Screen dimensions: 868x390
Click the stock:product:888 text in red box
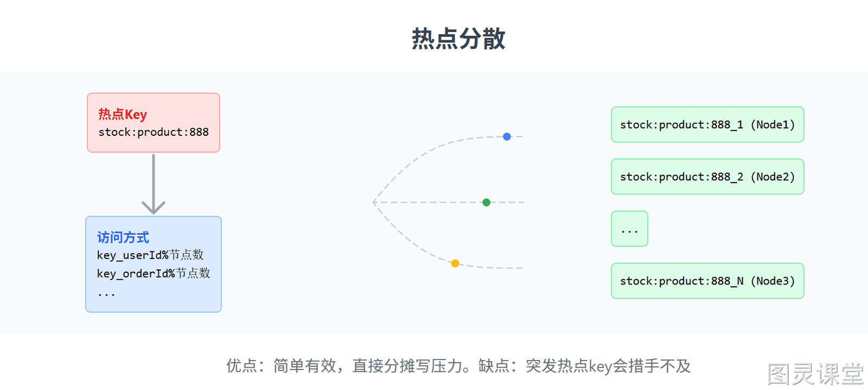[154, 132]
